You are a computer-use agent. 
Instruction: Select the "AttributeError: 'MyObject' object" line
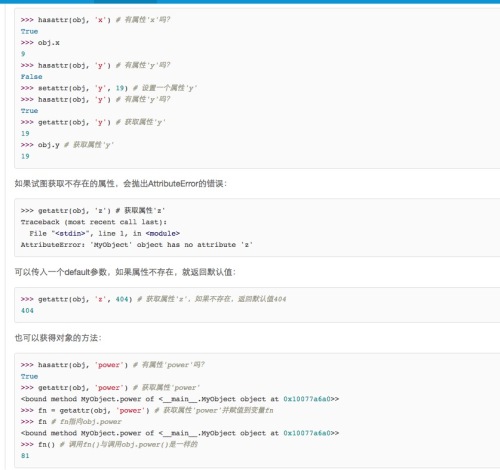tap(137, 245)
